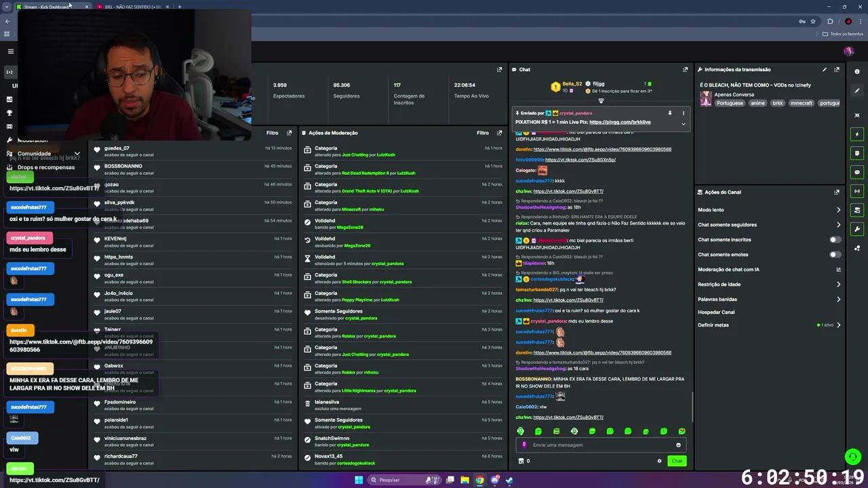Expand Chat somente seguidores settings
This screenshot has width=868, height=488.
(838, 224)
